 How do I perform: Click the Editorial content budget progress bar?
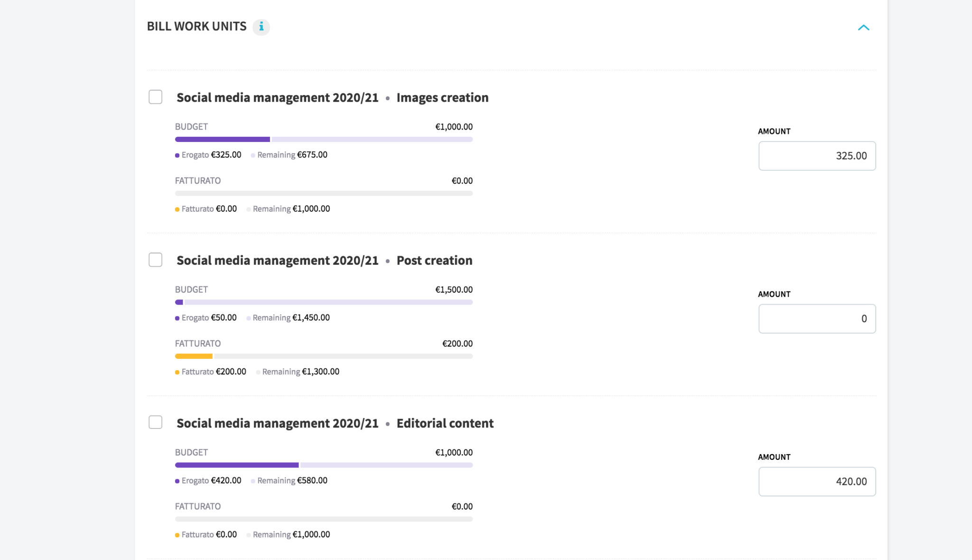click(324, 465)
